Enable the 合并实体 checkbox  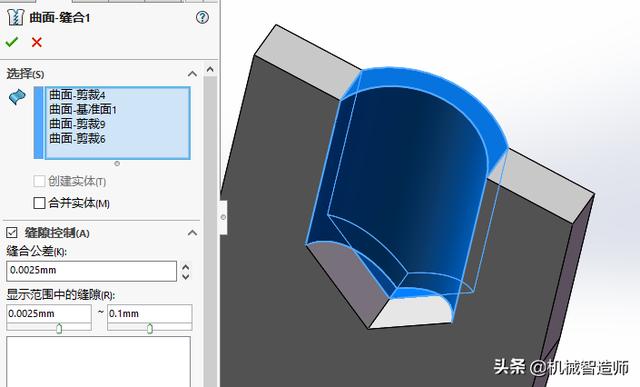pyautogui.click(x=39, y=203)
